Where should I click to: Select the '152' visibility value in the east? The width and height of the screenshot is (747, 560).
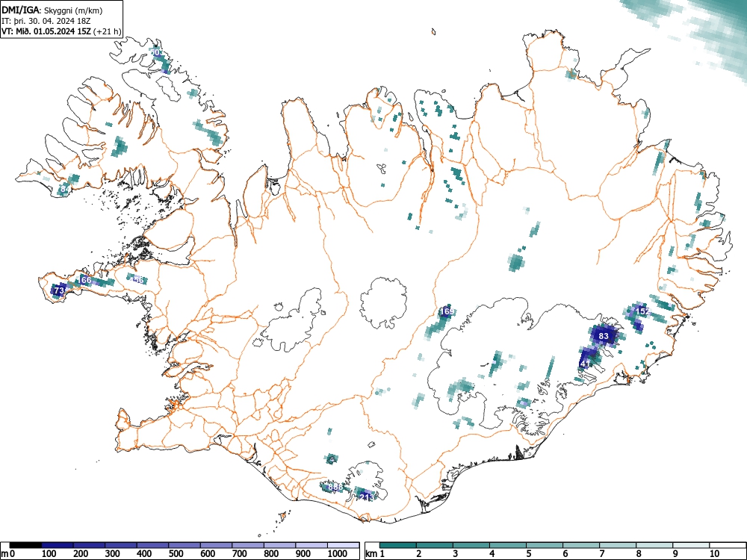pos(642,311)
